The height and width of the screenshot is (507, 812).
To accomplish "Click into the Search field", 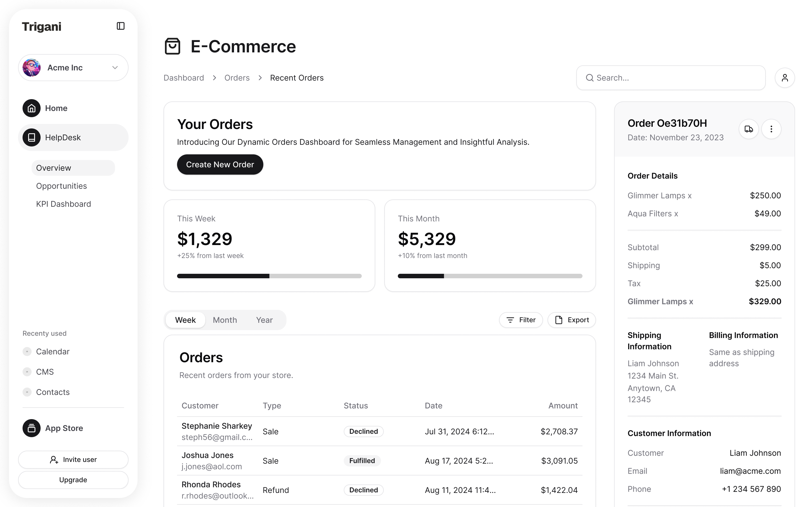I will tap(670, 77).
